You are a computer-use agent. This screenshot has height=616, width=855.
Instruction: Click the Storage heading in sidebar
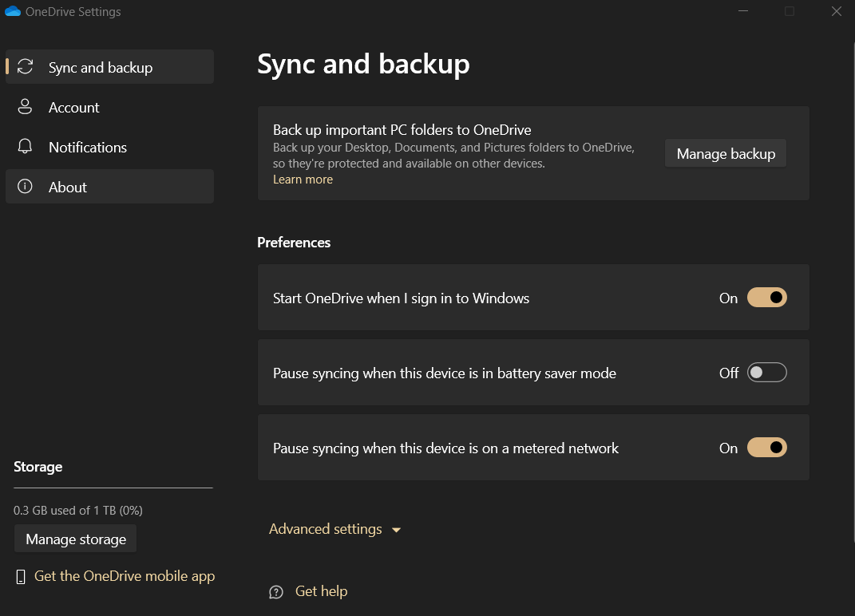[38, 467]
